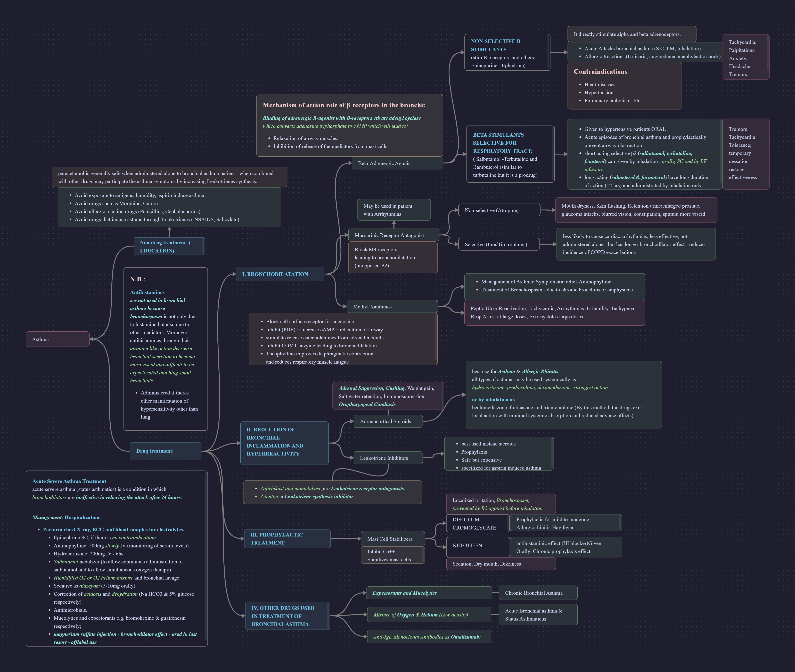
Task: Click the Beta-Adrenergic Agonist node
Action: tap(397, 163)
